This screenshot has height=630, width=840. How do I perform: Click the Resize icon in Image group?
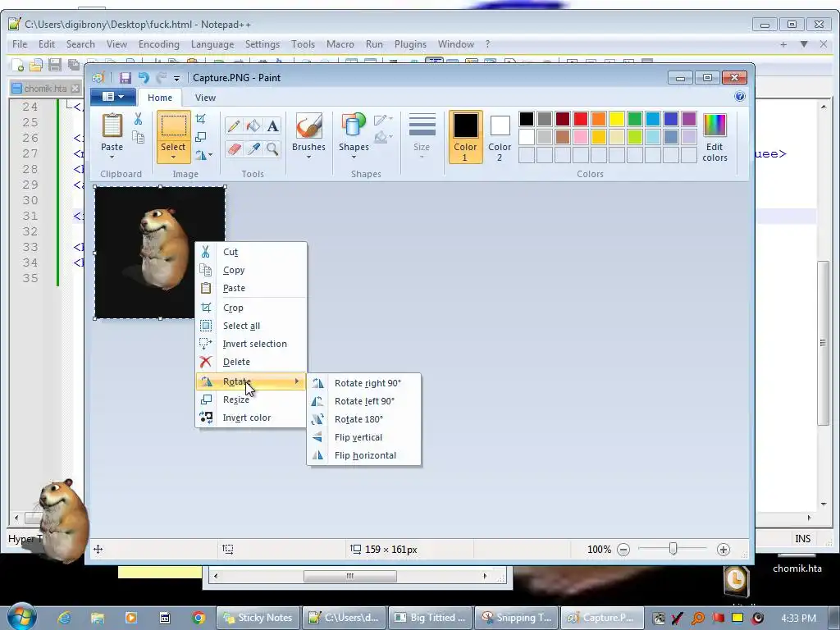pos(200,137)
